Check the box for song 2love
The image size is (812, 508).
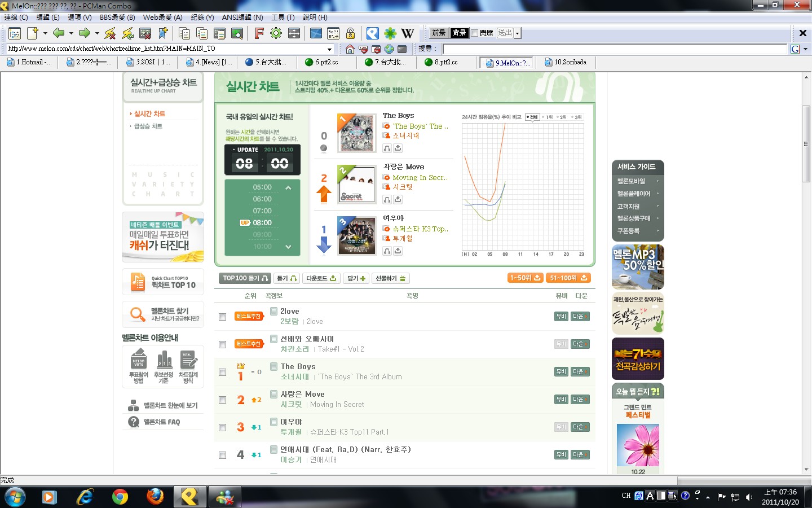(222, 317)
